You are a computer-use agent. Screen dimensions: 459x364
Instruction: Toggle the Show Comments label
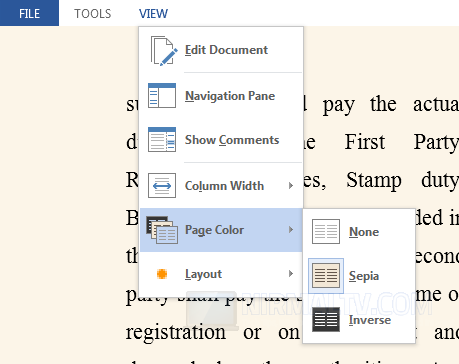tap(232, 140)
